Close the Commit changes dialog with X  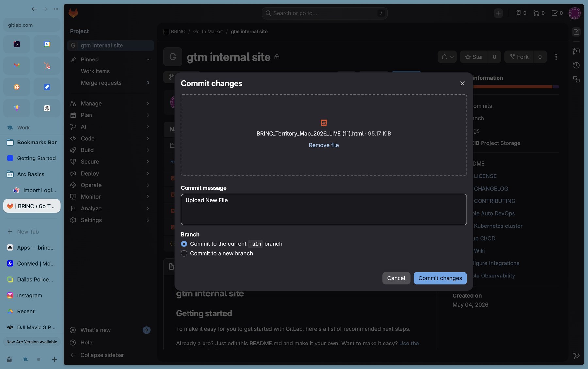[x=462, y=83]
